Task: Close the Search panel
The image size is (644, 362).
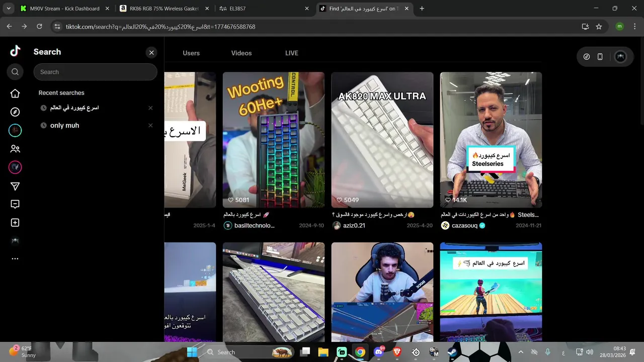Action: click(151, 52)
